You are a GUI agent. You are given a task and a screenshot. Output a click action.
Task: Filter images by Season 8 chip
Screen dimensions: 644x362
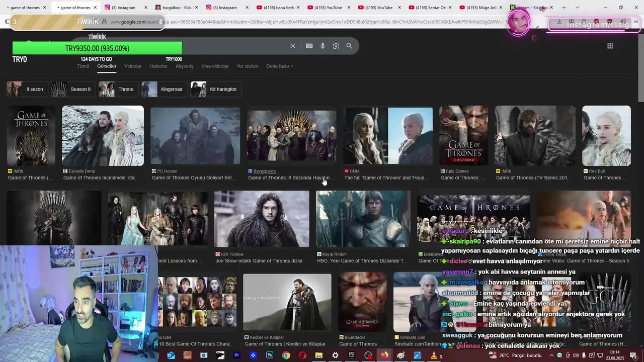[72, 89]
